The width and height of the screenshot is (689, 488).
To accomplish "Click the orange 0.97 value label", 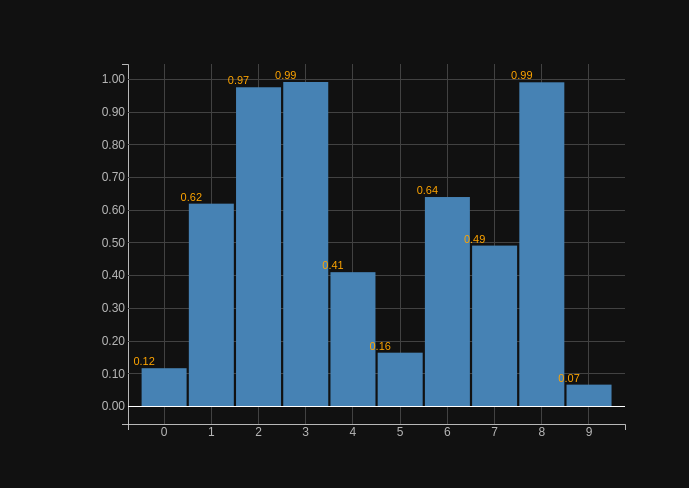I will click(238, 81).
